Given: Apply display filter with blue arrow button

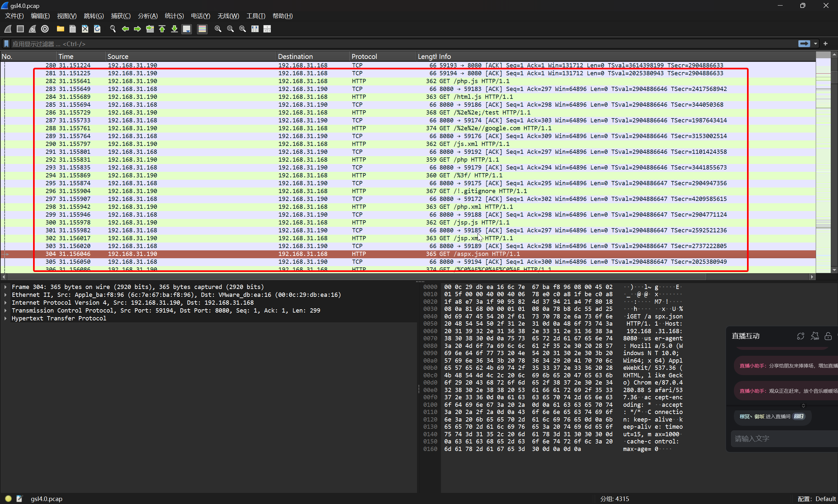Looking at the screenshot, I should pyautogui.click(x=804, y=44).
